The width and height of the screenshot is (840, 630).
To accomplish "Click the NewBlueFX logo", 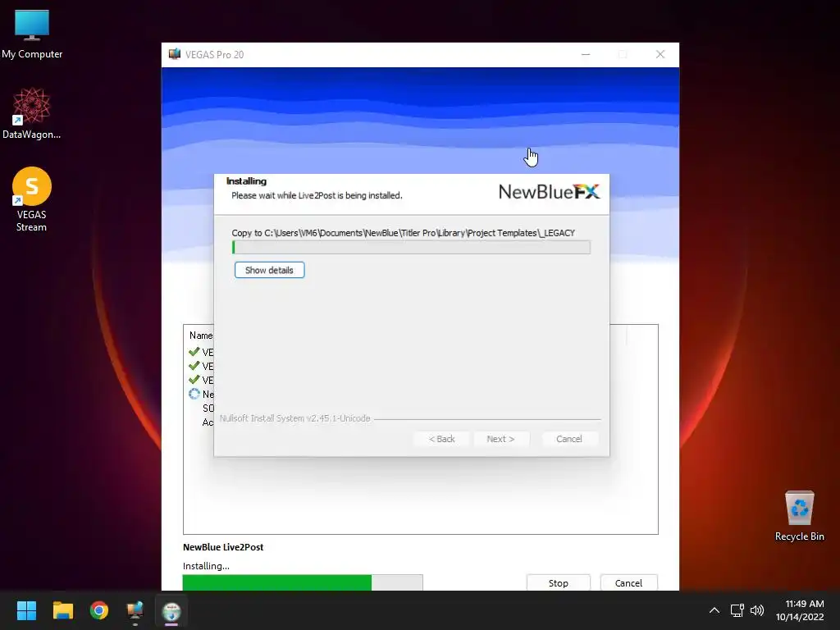I will [x=549, y=191].
